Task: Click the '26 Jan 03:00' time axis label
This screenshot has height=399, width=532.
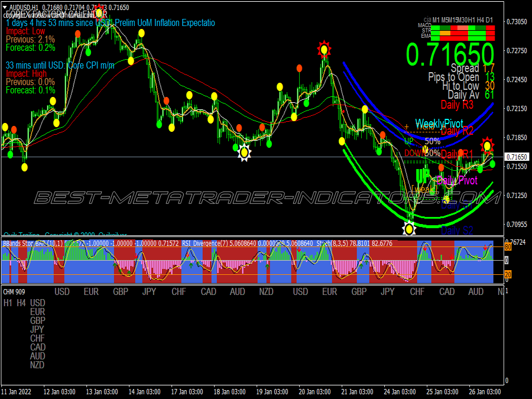Action: [x=485, y=392]
